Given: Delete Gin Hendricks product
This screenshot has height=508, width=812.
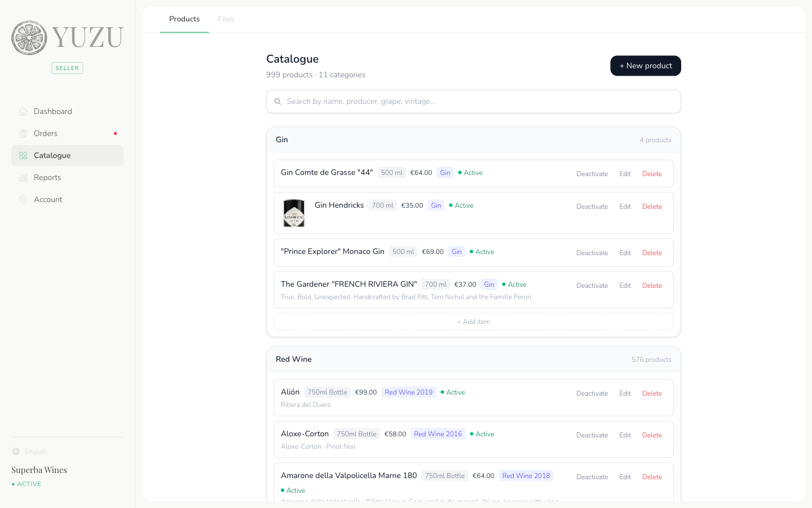Looking at the screenshot, I should tap(652, 207).
